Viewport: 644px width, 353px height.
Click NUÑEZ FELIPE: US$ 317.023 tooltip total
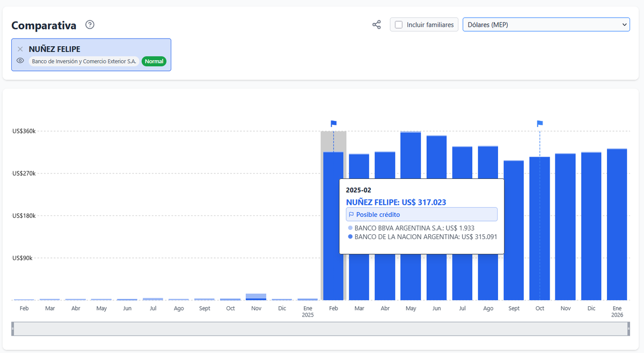(x=396, y=203)
